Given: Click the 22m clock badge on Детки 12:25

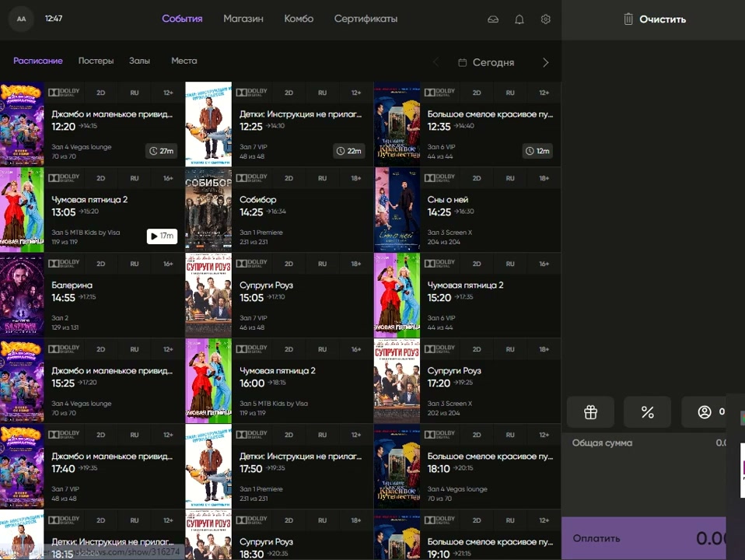Looking at the screenshot, I should [348, 151].
